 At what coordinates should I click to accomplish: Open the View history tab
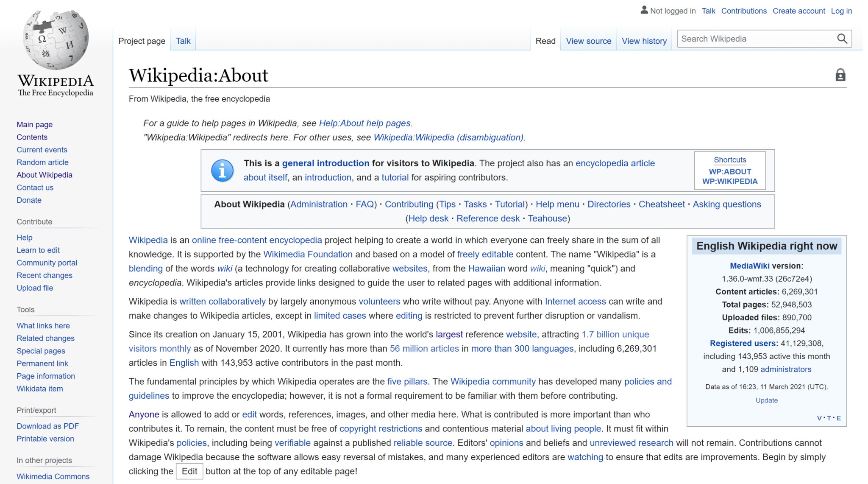pos(644,41)
